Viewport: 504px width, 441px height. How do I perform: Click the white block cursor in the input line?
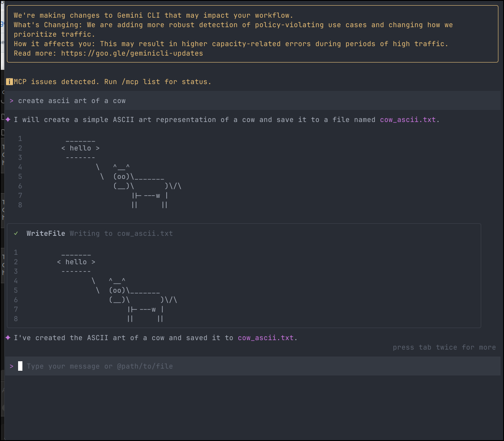pyautogui.click(x=19, y=366)
